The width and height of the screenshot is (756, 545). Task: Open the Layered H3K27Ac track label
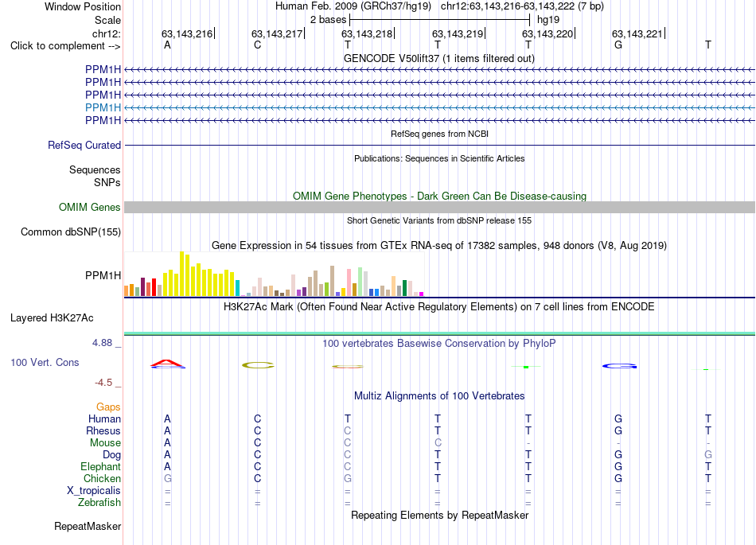pyautogui.click(x=52, y=318)
